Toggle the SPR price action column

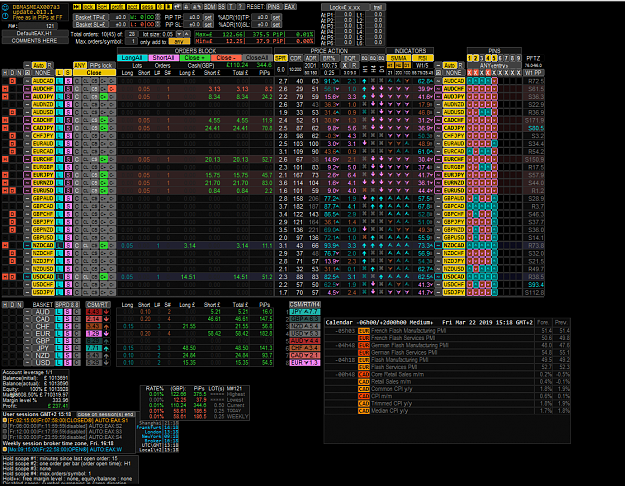tap(281, 58)
